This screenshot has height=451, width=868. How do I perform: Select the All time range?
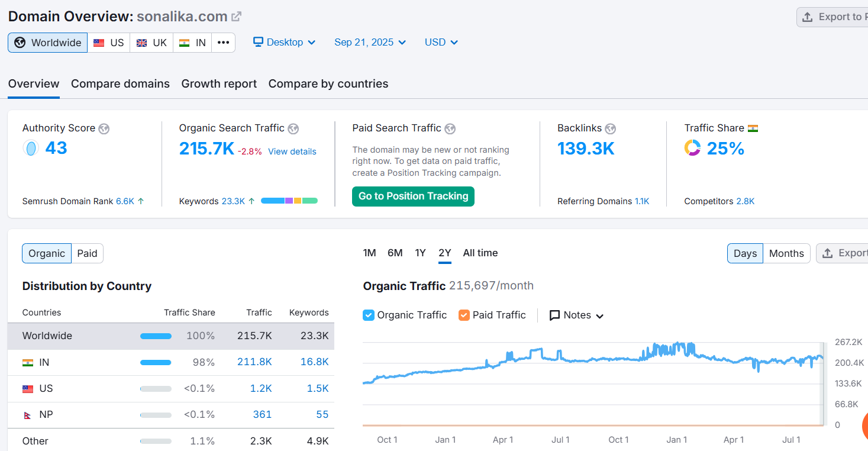pos(480,253)
